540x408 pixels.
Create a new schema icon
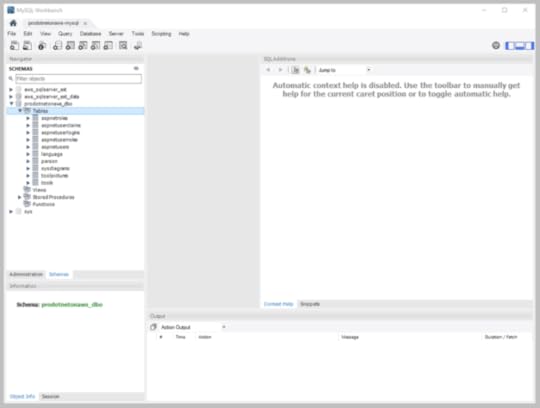tap(57, 45)
